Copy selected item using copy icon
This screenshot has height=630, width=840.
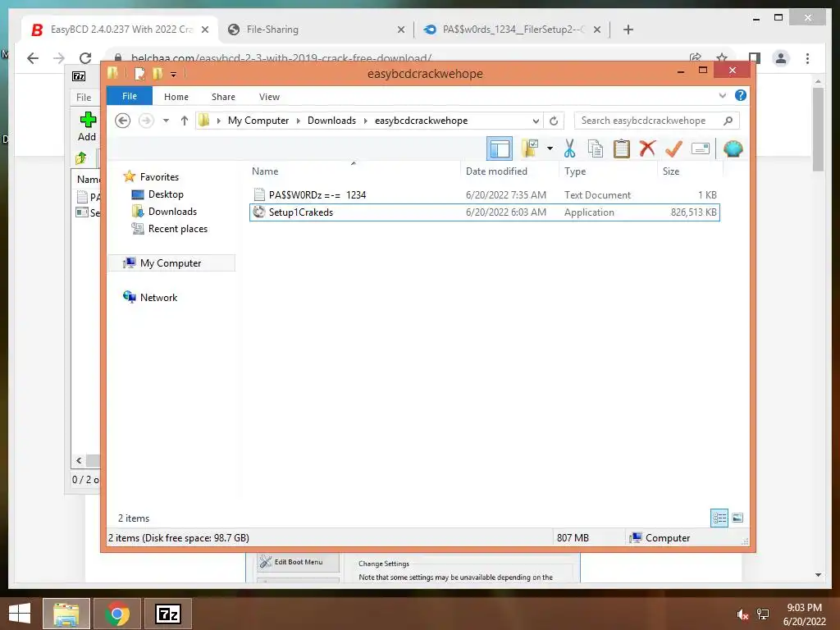click(x=596, y=148)
